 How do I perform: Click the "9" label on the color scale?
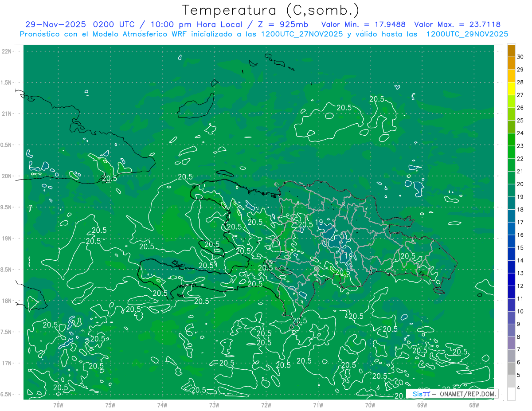[519, 324]
